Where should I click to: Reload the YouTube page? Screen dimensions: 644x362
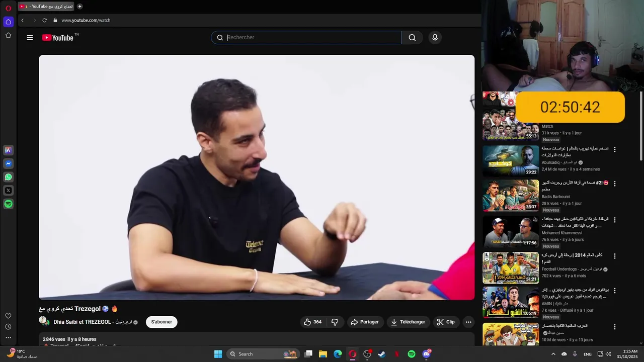pyautogui.click(x=44, y=20)
